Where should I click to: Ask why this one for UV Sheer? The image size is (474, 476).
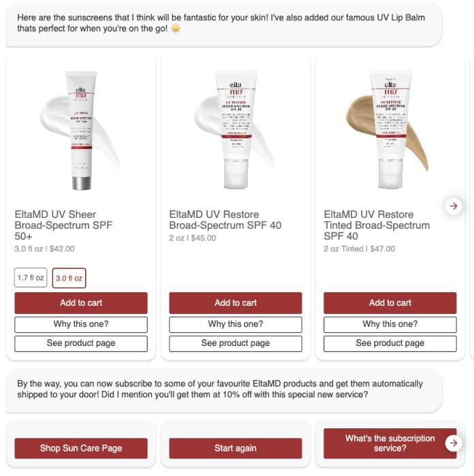tap(81, 324)
